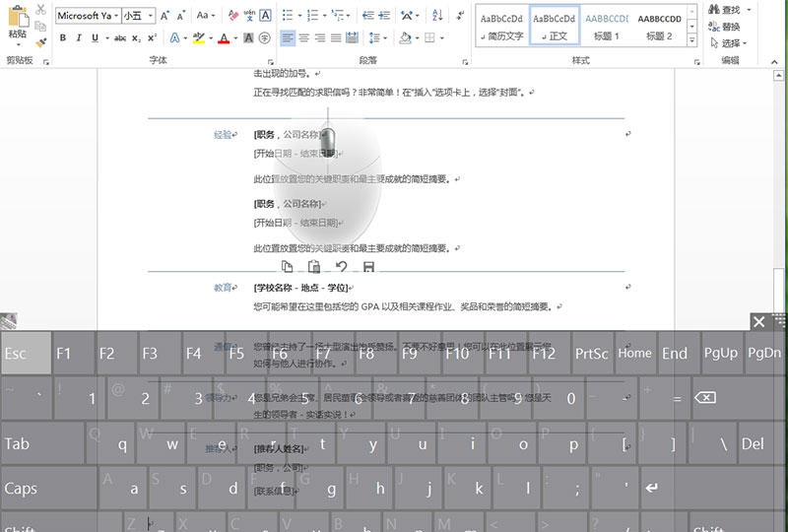Open the shading paint bucket dropdown arrow
The width and height of the screenshot is (788, 532).
(x=417, y=37)
